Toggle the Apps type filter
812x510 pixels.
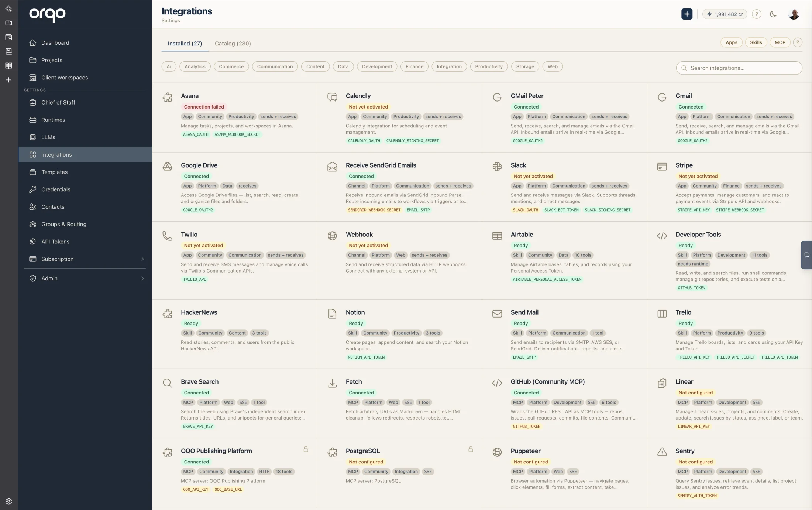coord(731,42)
